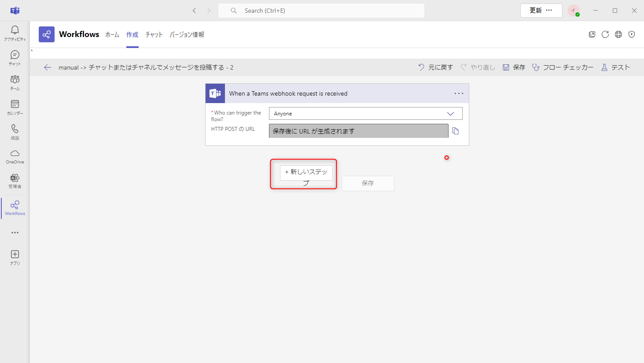Click the trigger title When a Teams webhook
Viewport: 644px width, 363px height.
(x=288, y=93)
